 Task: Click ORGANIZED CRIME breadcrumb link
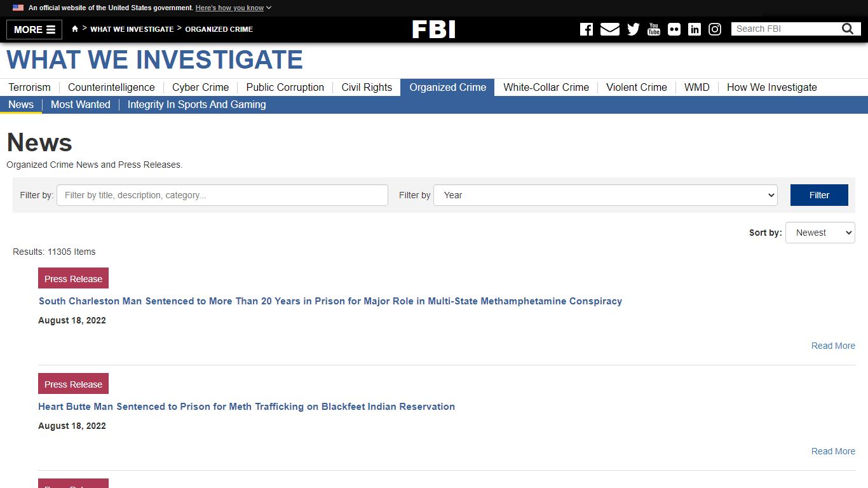pyautogui.click(x=219, y=29)
